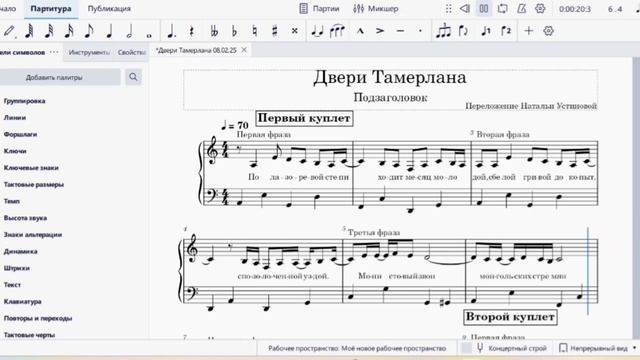Expand the Темп palette
This screenshot has width=640, height=360.
click(12, 201)
